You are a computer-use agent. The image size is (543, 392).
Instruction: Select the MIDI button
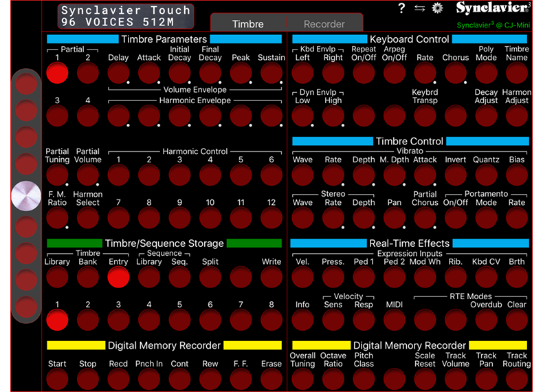point(394,320)
